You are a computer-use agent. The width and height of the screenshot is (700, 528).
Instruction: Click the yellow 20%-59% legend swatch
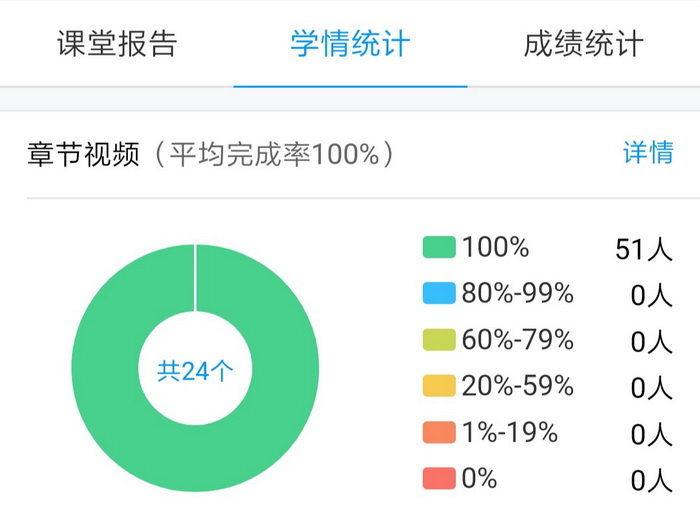pos(439,386)
